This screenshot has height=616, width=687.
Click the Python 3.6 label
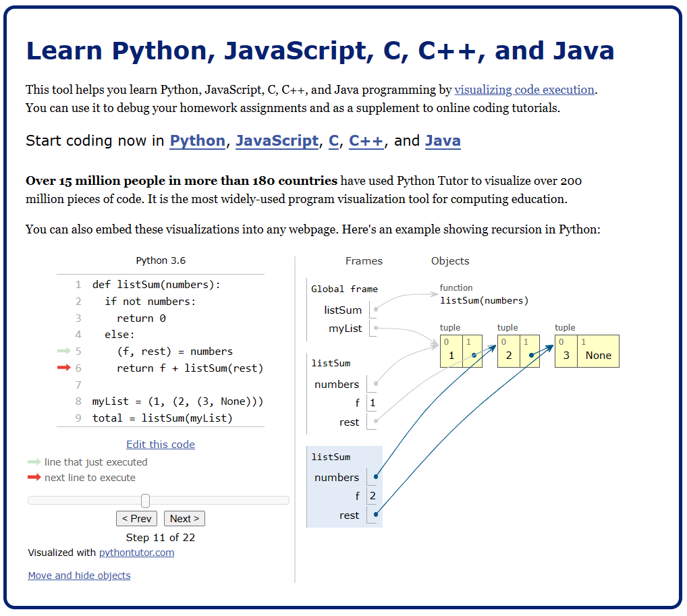(x=161, y=260)
